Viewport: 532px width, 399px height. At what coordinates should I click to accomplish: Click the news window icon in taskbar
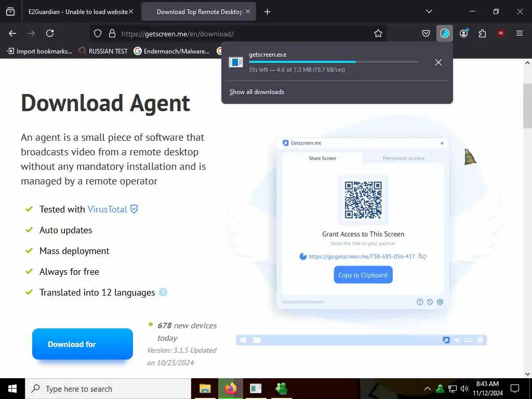point(256,389)
